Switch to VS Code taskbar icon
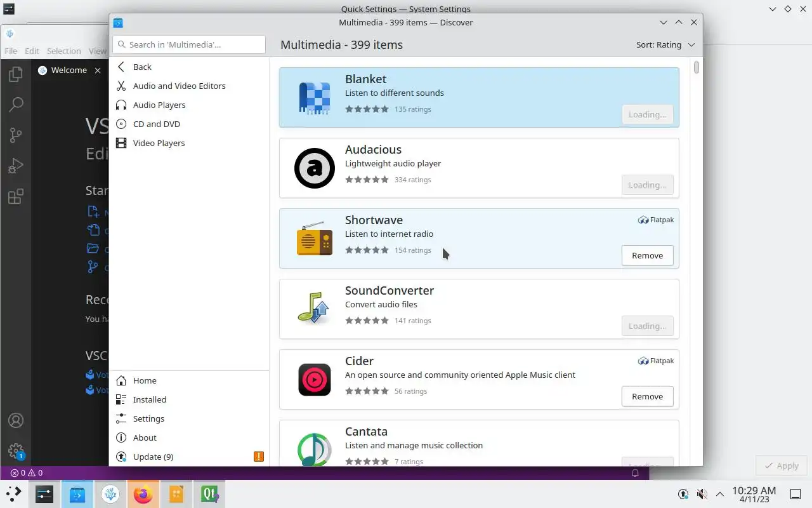 pos(110,494)
